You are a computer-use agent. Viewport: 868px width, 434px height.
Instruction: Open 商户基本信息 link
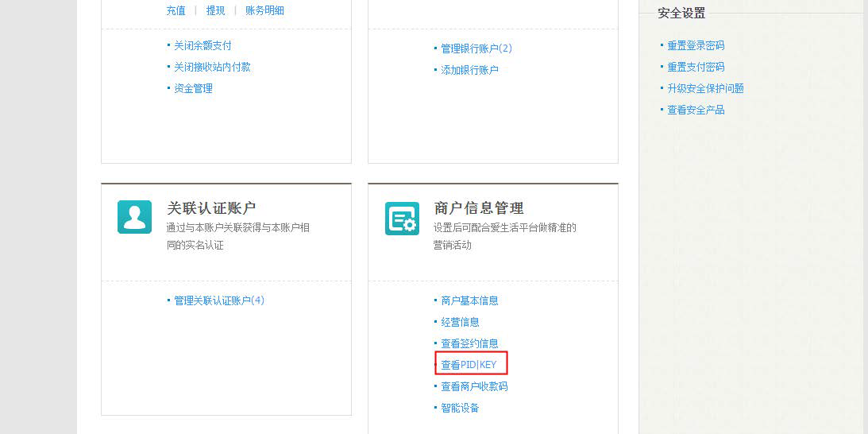[x=469, y=301]
